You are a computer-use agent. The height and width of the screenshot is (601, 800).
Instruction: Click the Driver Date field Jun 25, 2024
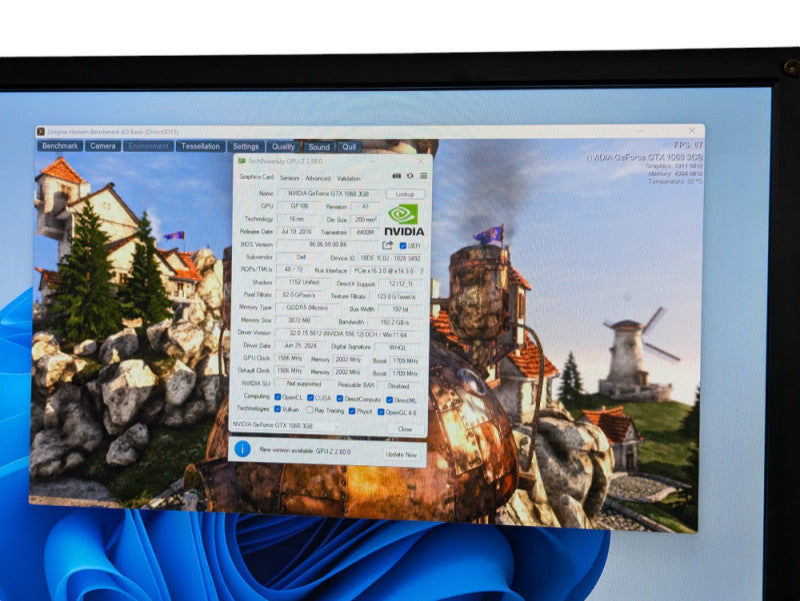(301, 346)
